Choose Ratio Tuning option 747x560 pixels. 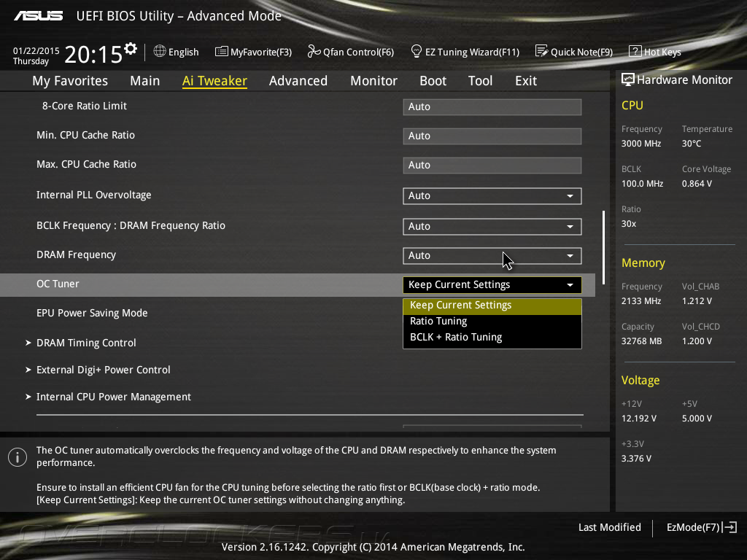[x=492, y=322]
